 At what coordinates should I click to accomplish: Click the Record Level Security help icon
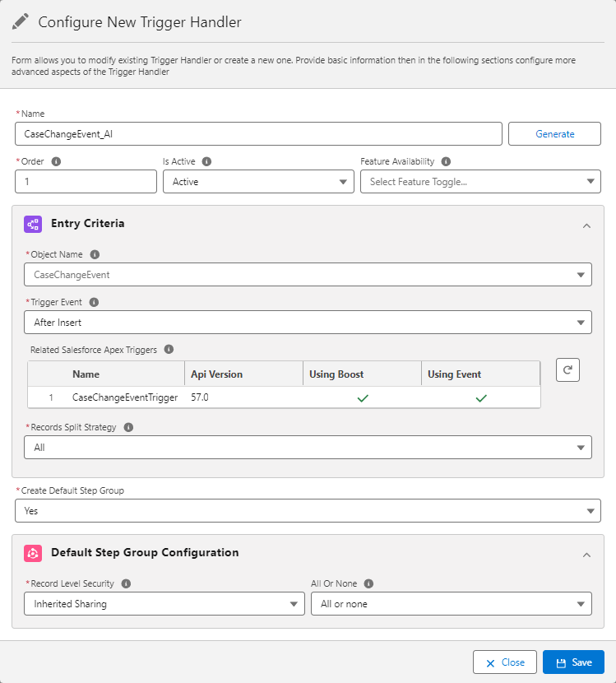click(126, 583)
